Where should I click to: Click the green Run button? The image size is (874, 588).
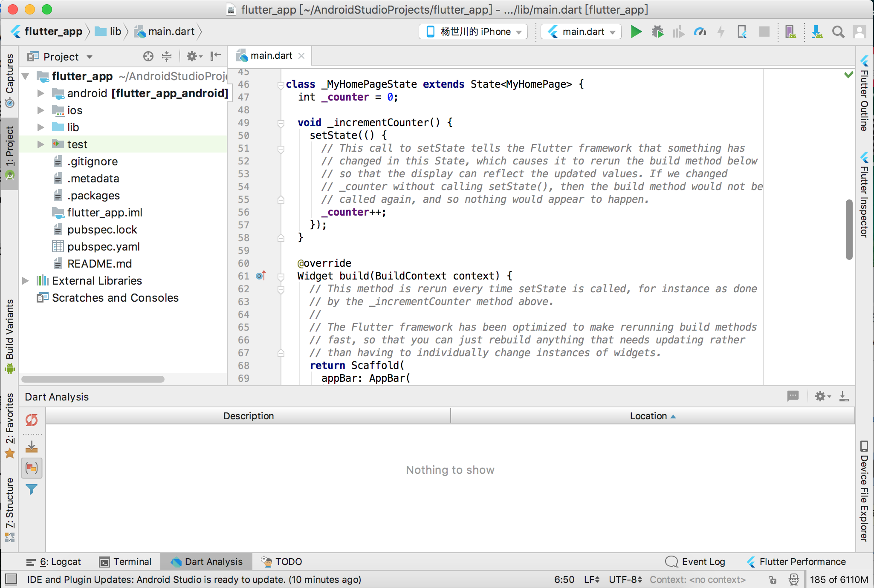(636, 32)
